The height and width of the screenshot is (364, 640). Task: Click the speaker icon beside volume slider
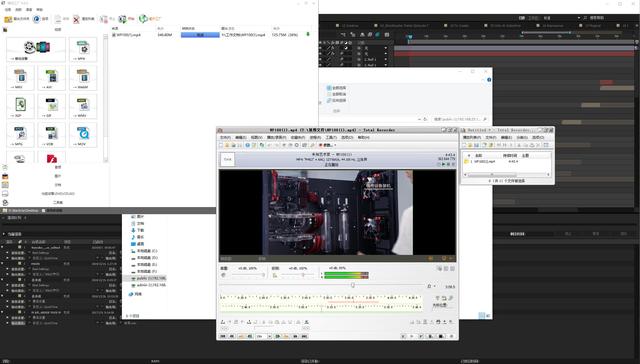pyautogui.click(x=223, y=275)
